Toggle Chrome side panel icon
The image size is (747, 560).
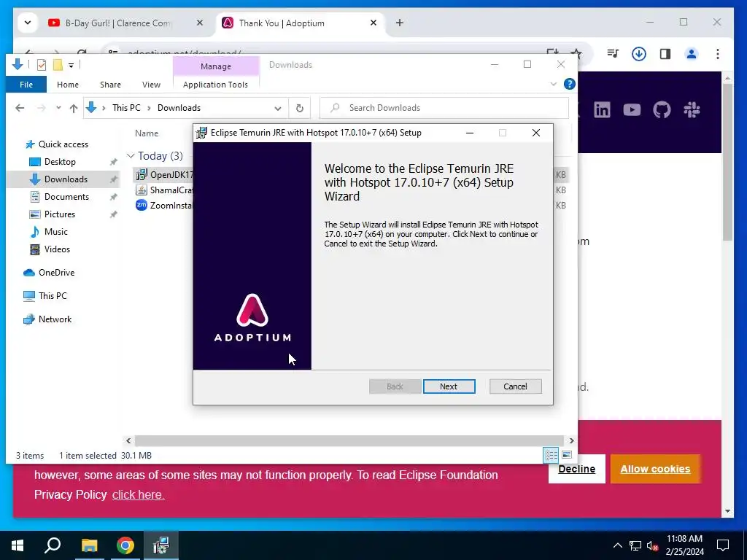click(x=665, y=54)
